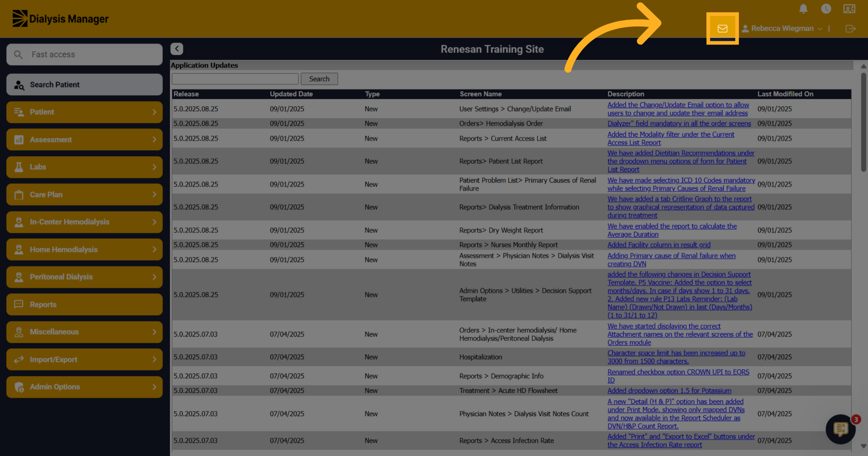Click 'Treatment > Acute HD Flowsheet' cell
Image resolution: width=868 pixels, height=456 pixels.
[508, 391]
